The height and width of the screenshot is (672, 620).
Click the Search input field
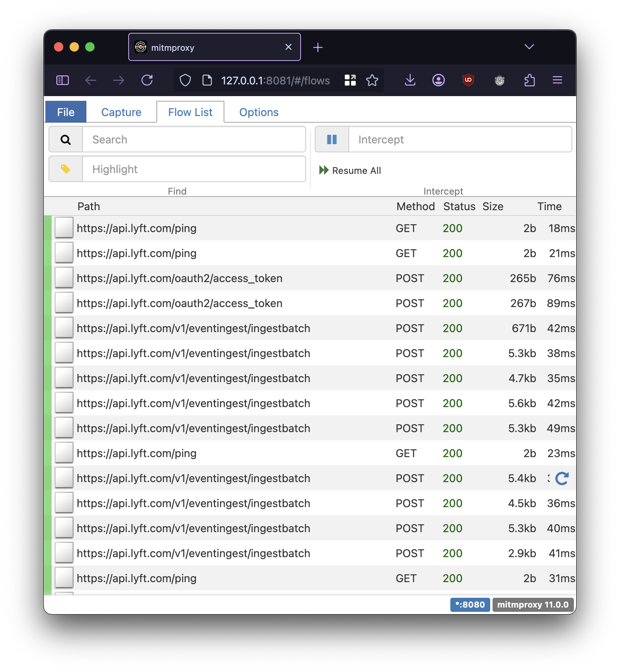[194, 139]
